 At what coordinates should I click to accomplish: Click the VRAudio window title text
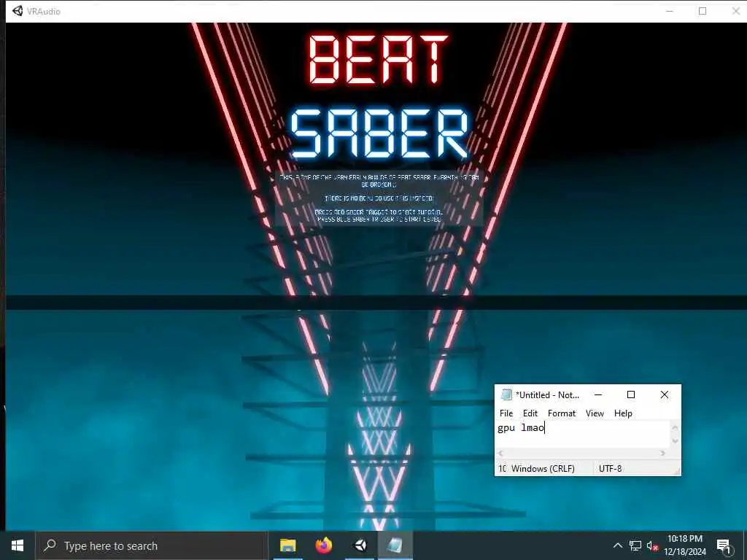click(43, 12)
